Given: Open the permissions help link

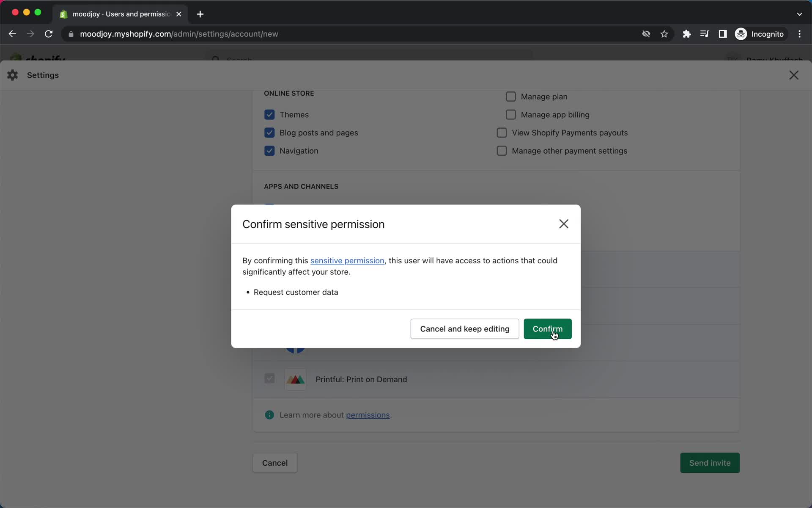Looking at the screenshot, I should pyautogui.click(x=368, y=415).
